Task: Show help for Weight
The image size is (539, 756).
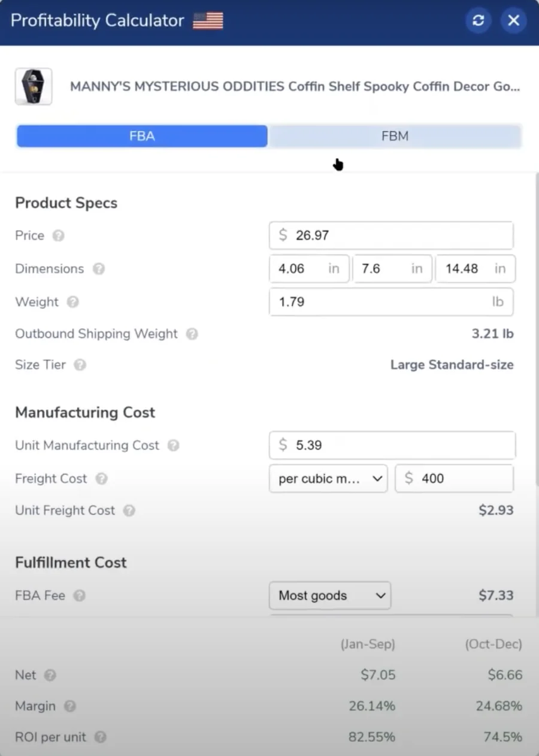Action: tap(72, 302)
